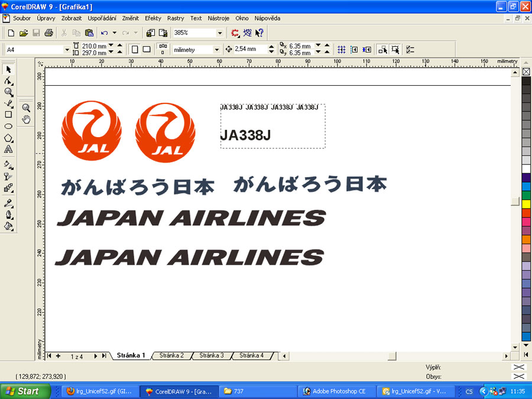Open the milimetry units dropdown
The image size is (532, 399).
pos(216,50)
